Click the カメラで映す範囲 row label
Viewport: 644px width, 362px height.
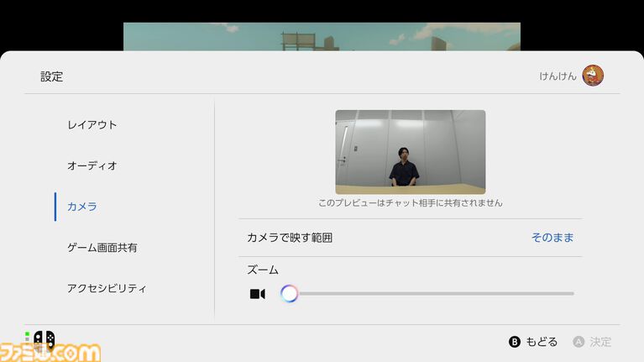pyautogui.click(x=290, y=238)
